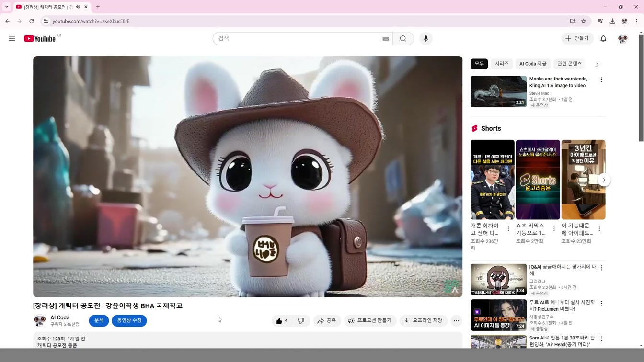Open options for Monks and their warsteeds video
This screenshot has height=362, width=644.
pyautogui.click(x=601, y=80)
